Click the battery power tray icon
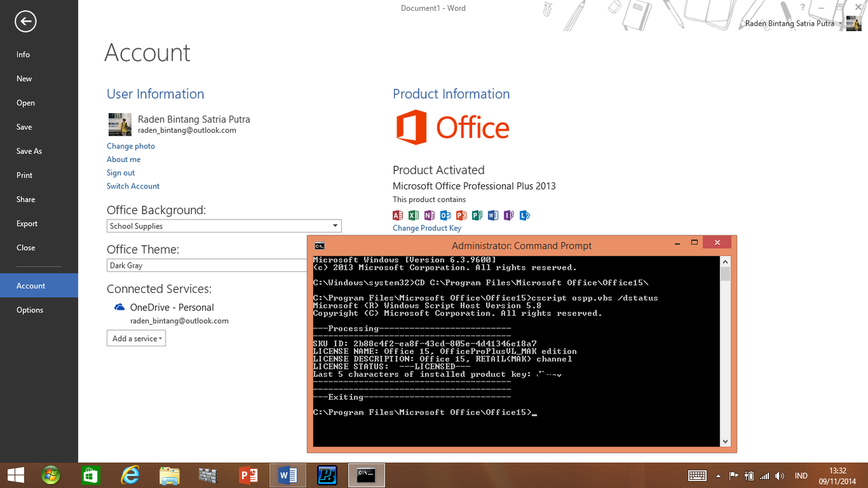The width and height of the screenshot is (868, 488). pyautogui.click(x=749, y=476)
